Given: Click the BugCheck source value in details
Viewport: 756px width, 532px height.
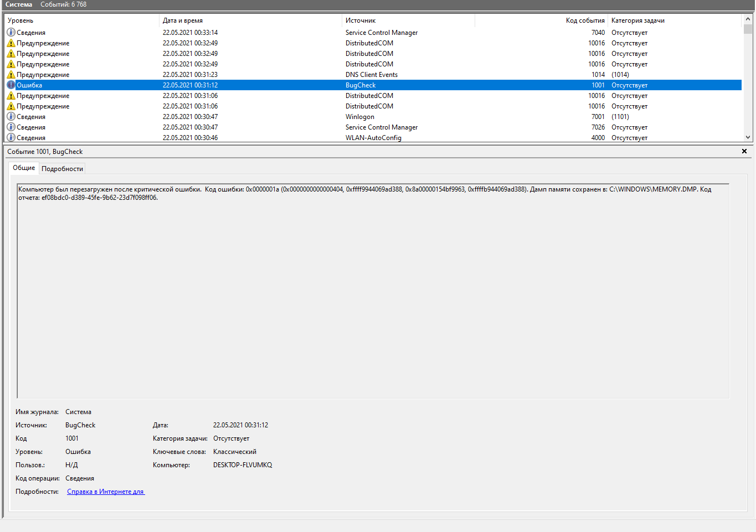Looking at the screenshot, I should point(80,425).
